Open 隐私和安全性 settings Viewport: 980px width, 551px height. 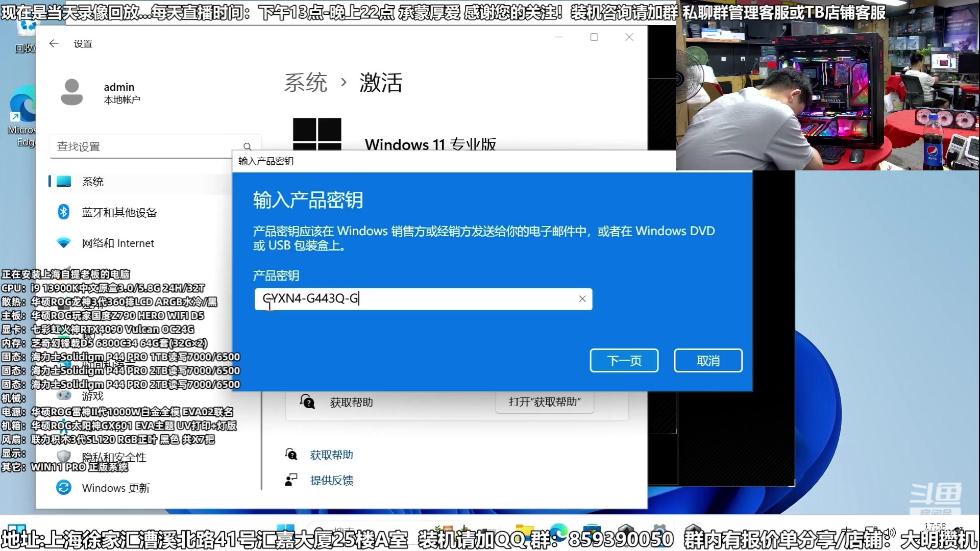(113, 457)
